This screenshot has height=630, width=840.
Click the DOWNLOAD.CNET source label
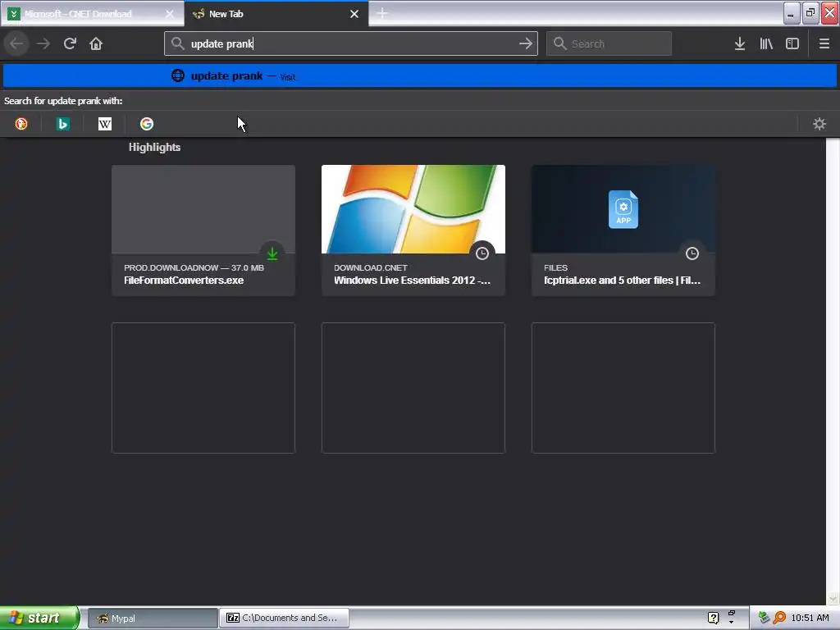click(371, 268)
